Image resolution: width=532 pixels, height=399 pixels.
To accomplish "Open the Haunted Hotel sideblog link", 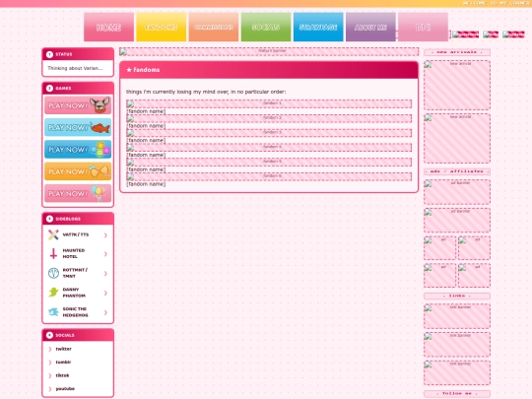I will [x=74, y=253].
